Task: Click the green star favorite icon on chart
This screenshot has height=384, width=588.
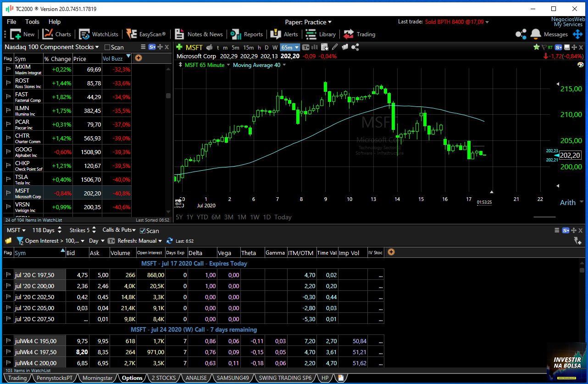Action: tap(536, 47)
